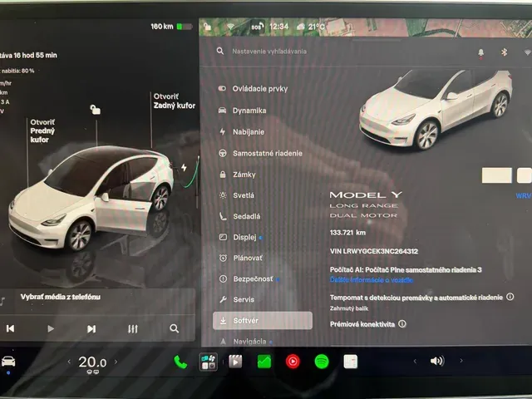
Task: Decrease volume left arrow
Action: pyautogui.click(x=415, y=362)
